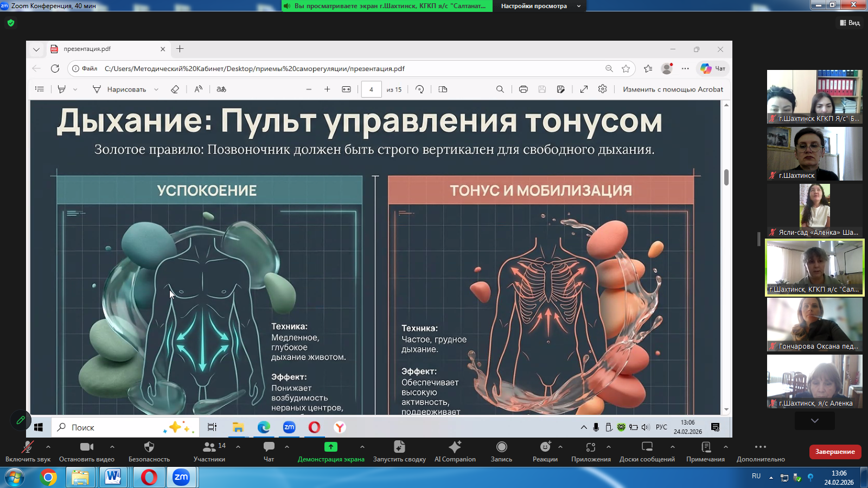The height and width of the screenshot is (488, 868).
Task: Click Запустить сводку button
Action: 399,451
